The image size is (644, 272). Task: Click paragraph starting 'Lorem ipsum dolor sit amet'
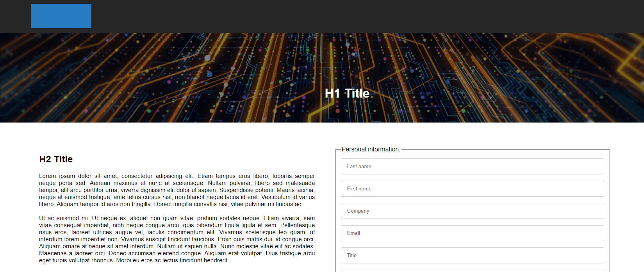click(x=177, y=190)
